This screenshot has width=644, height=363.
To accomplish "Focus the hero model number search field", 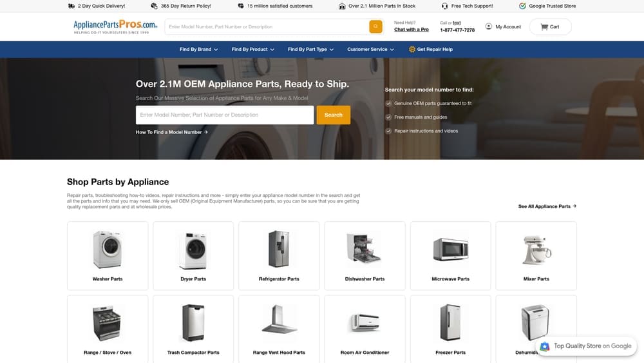I will (x=225, y=115).
